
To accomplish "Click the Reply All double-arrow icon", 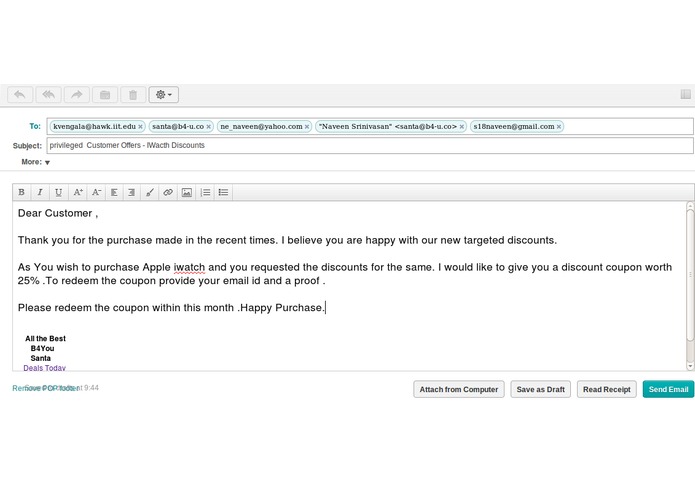I will [x=48, y=95].
